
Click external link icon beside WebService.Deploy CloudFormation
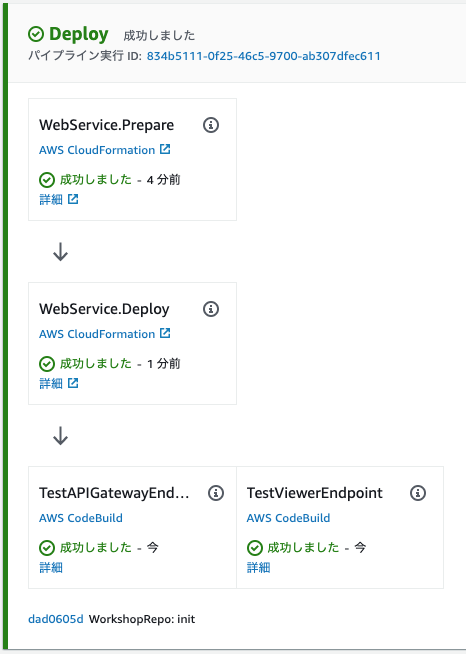pyautogui.click(x=165, y=333)
